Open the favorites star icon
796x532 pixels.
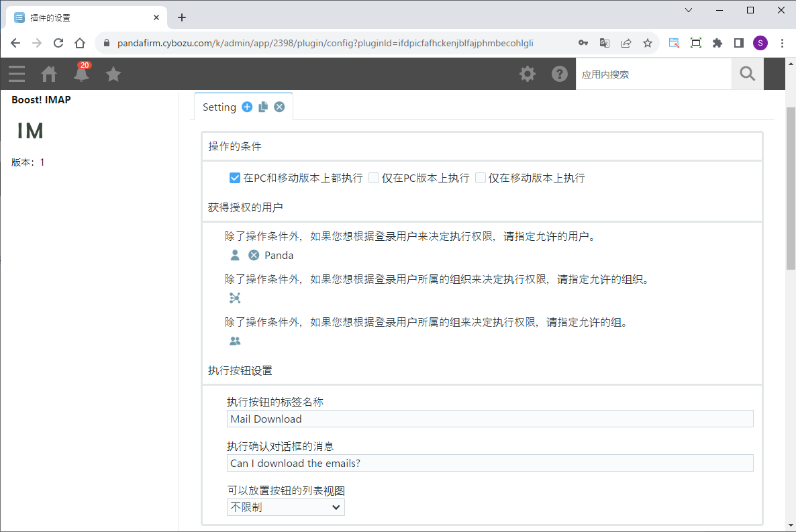pyautogui.click(x=113, y=74)
